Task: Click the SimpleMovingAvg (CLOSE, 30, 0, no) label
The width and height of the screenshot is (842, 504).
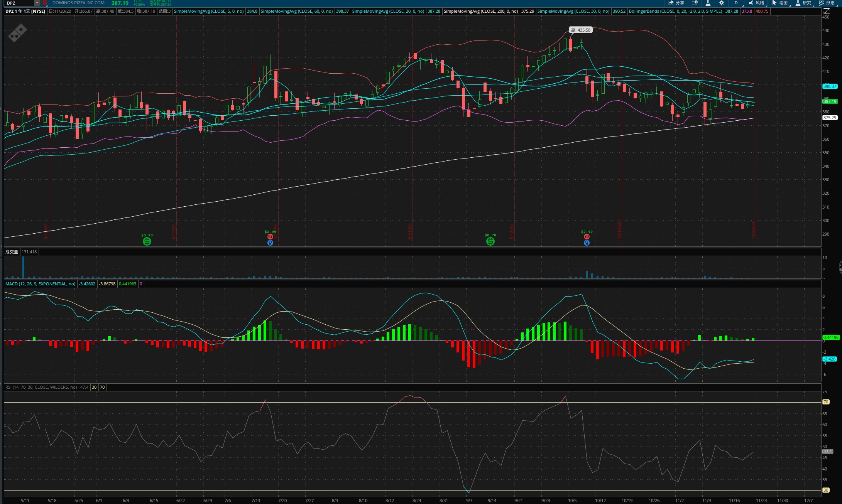Action: tap(573, 11)
